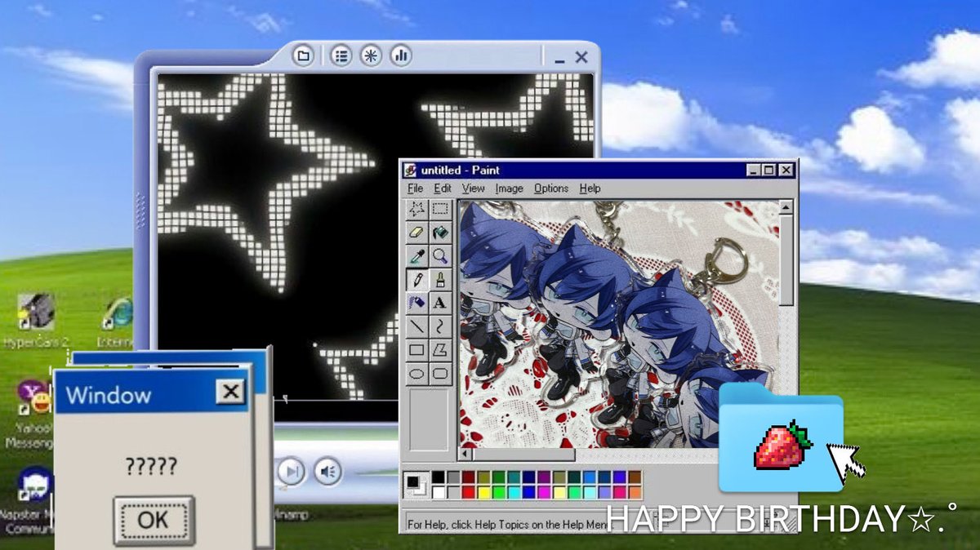Open the Options menu in Paint
Image resolution: width=980 pixels, height=550 pixels.
pos(551,188)
